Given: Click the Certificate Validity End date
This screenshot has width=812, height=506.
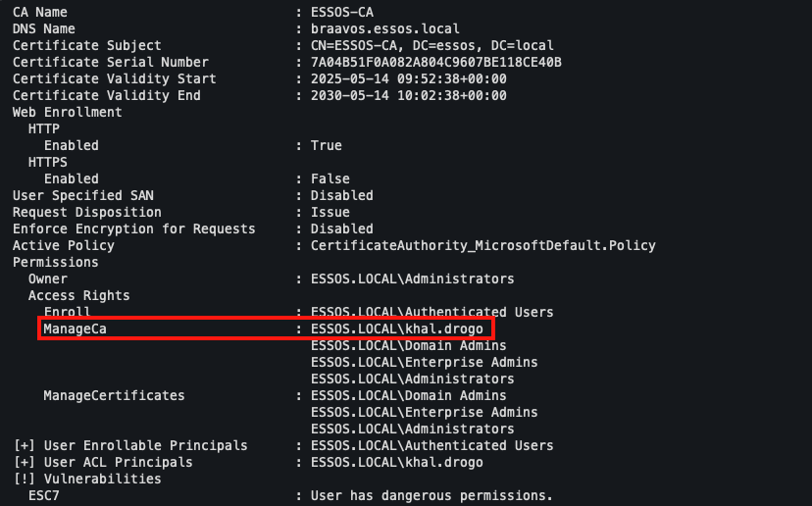Looking at the screenshot, I should (408, 95).
